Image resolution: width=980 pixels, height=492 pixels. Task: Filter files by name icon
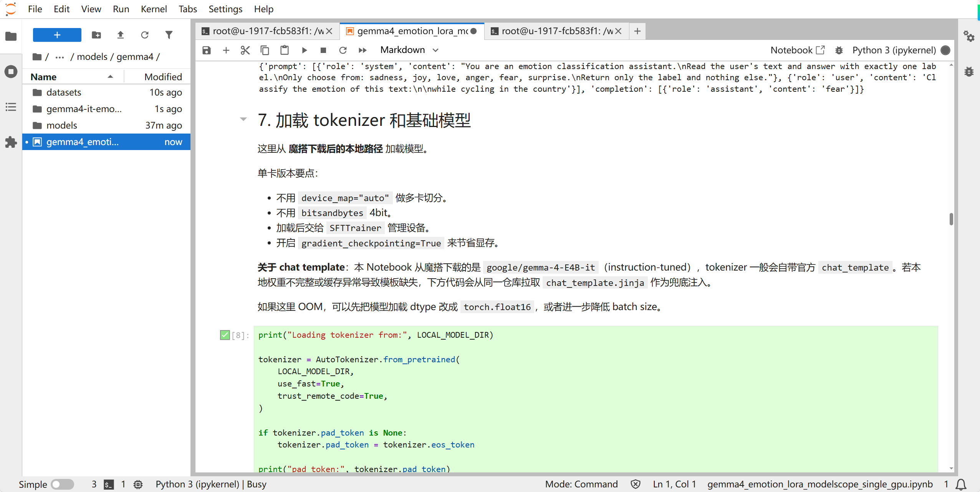coord(169,35)
